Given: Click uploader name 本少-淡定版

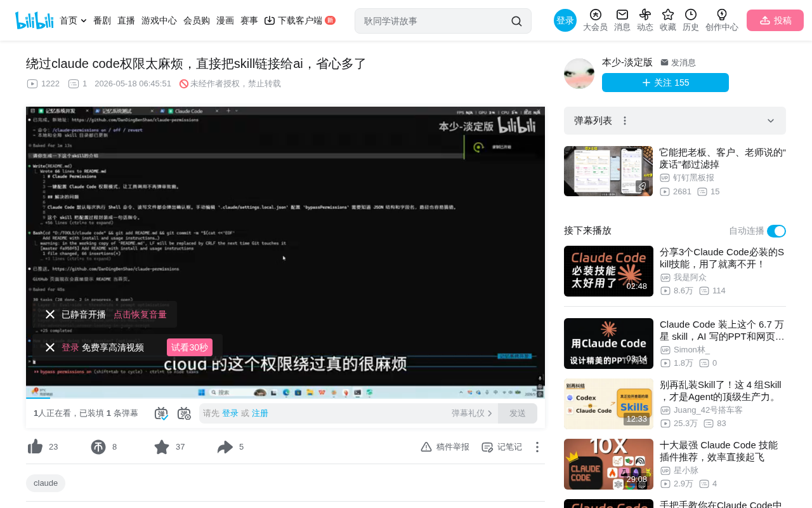Looking at the screenshot, I should tap(627, 62).
